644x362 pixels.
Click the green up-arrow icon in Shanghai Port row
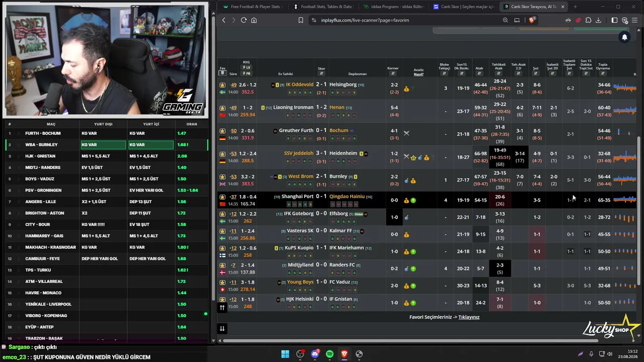point(413,200)
